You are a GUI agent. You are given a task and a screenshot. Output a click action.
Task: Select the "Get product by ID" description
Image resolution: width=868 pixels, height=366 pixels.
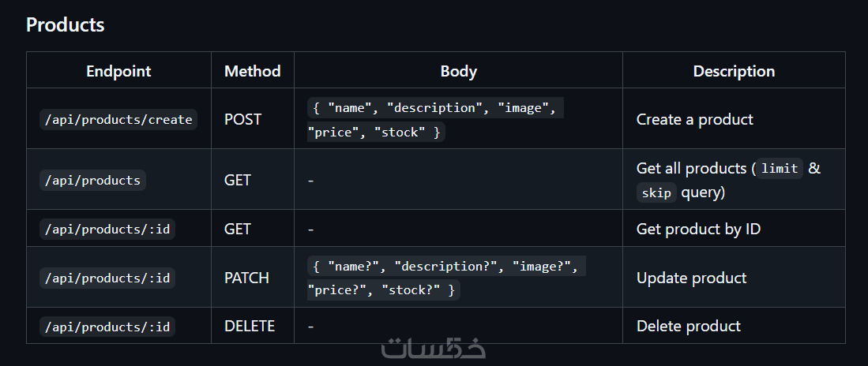click(x=698, y=230)
